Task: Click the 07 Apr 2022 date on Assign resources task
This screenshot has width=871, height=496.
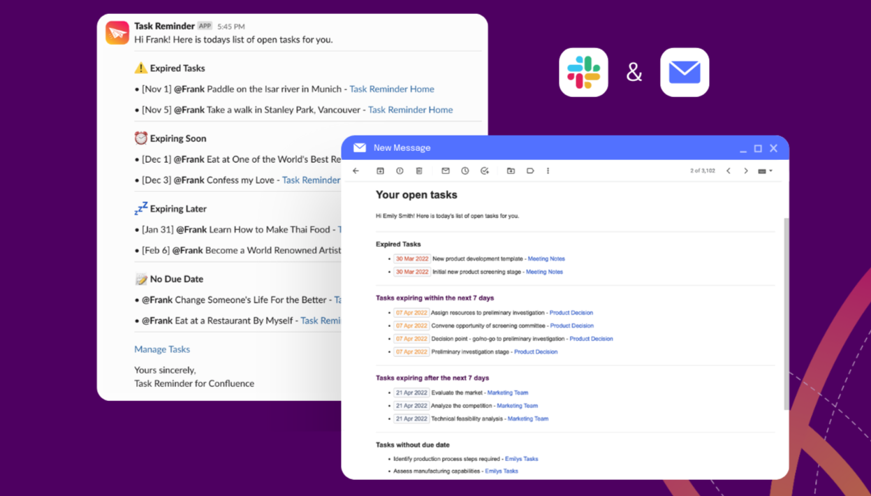Action: coord(412,313)
